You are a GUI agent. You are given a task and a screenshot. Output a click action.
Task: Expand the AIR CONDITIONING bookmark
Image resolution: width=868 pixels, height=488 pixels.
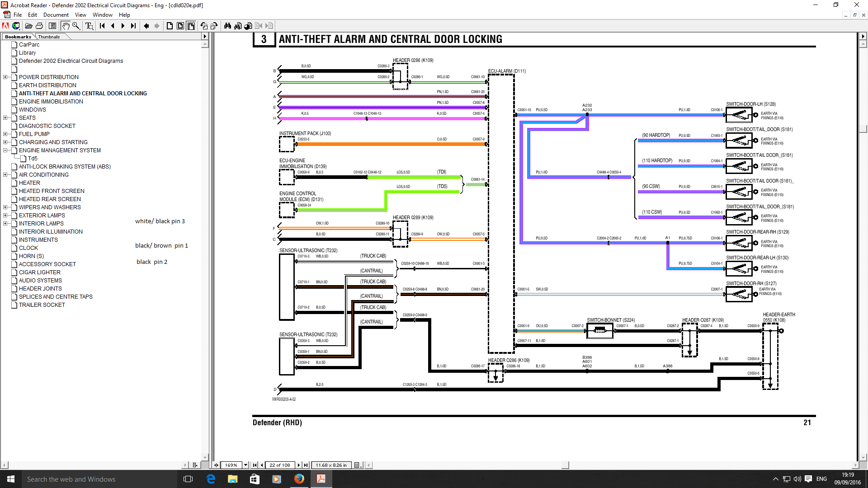(x=5, y=175)
